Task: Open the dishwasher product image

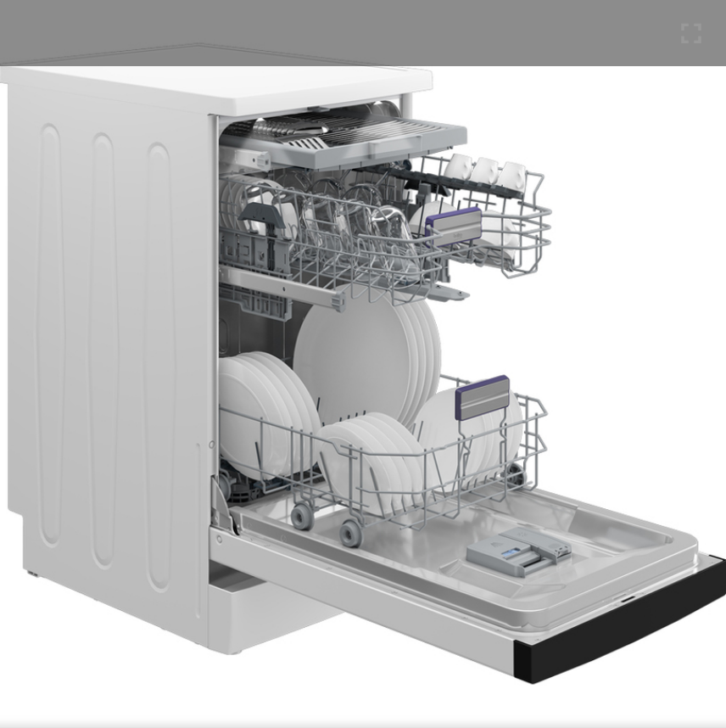Action: coord(363,362)
